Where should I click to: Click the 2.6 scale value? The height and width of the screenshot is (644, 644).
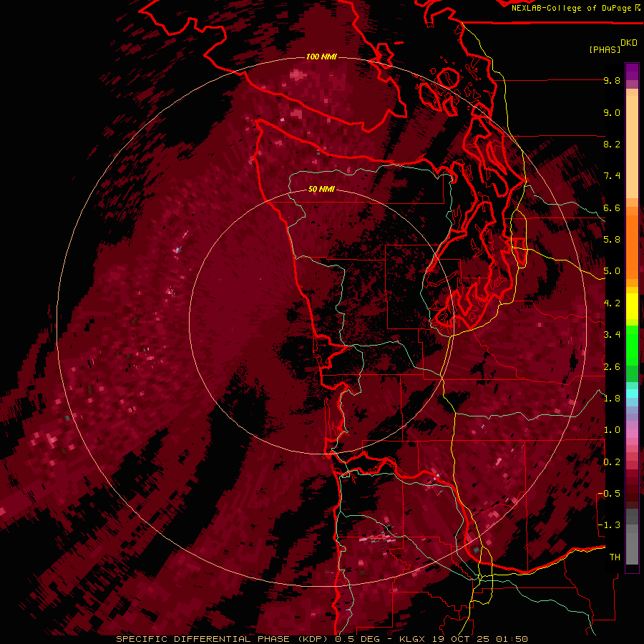click(612, 367)
